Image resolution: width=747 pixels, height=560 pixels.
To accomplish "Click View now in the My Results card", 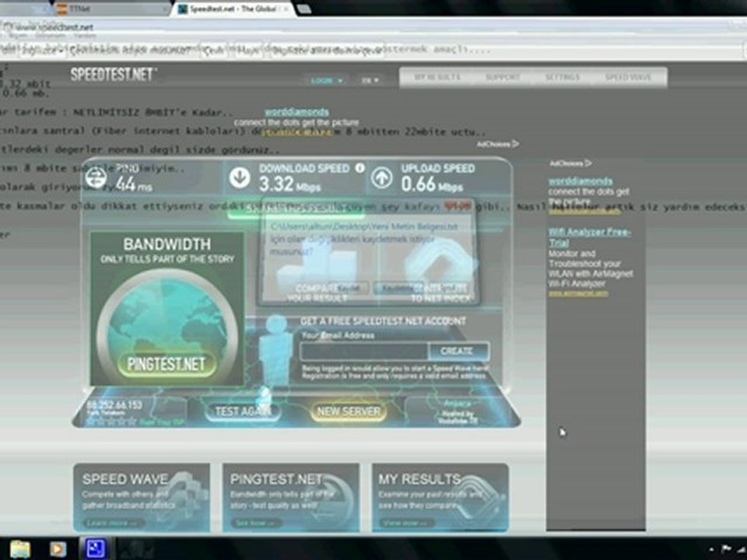I will [407, 523].
